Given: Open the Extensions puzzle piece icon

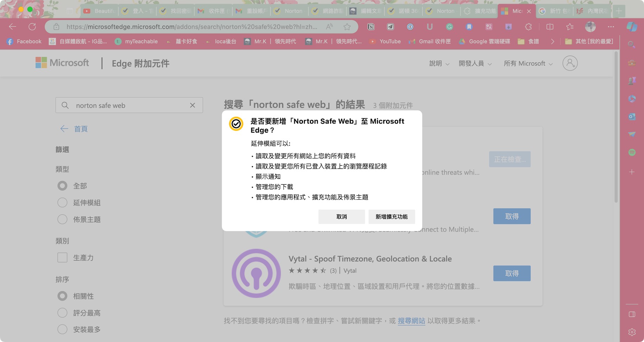Looking at the screenshot, I should point(528,27).
